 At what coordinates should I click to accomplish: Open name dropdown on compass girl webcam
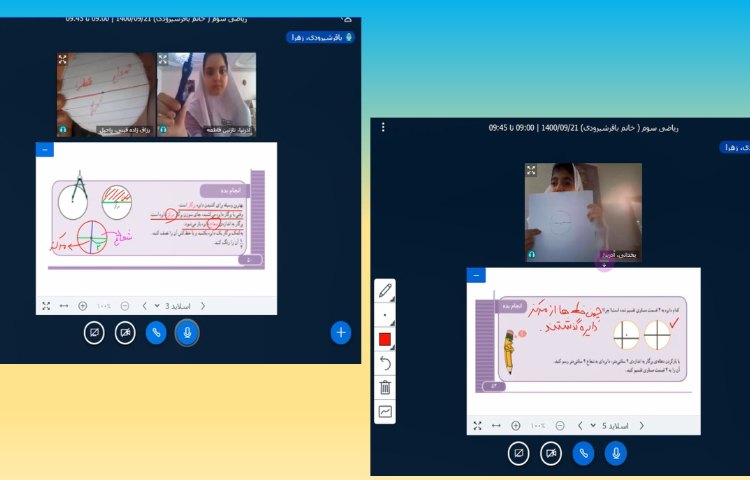(228, 130)
